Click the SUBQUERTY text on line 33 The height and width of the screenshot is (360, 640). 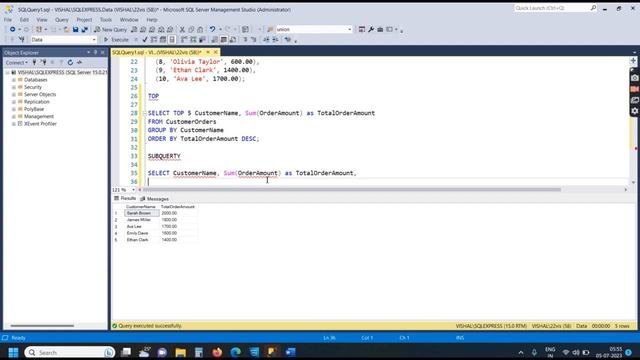pyautogui.click(x=164, y=156)
